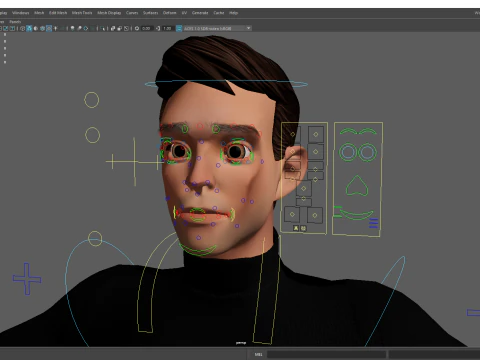Click the gamma value field showing 1.00
This screenshot has width=480, height=360.
coord(168,28)
